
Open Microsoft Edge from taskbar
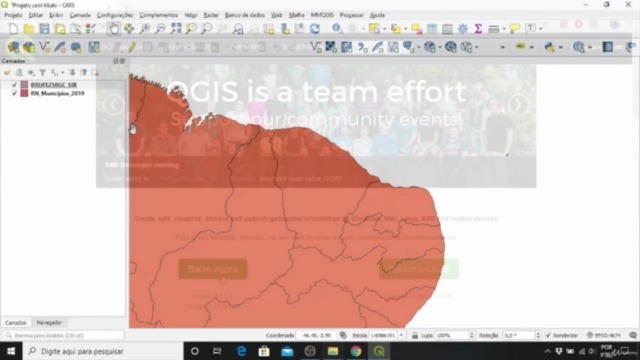pyautogui.click(x=241, y=351)
